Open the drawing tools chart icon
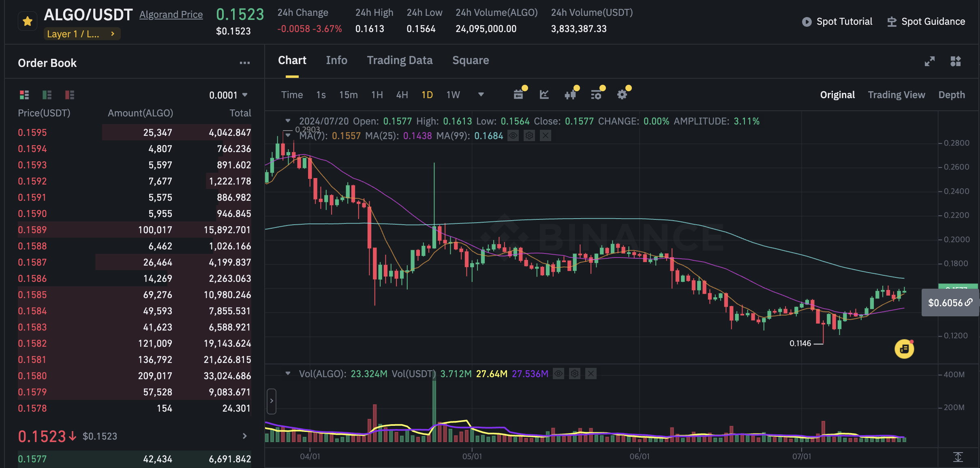 coord(544,95)
